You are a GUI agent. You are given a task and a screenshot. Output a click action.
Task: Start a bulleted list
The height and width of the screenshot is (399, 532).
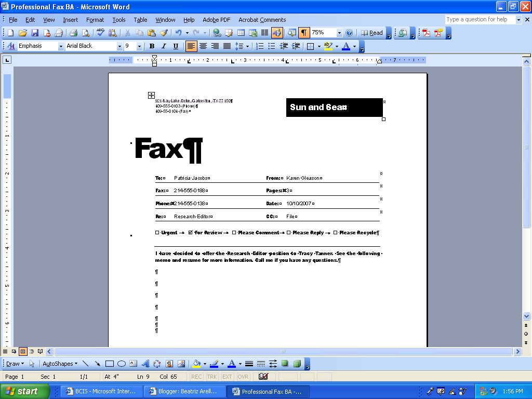(272, 46)
